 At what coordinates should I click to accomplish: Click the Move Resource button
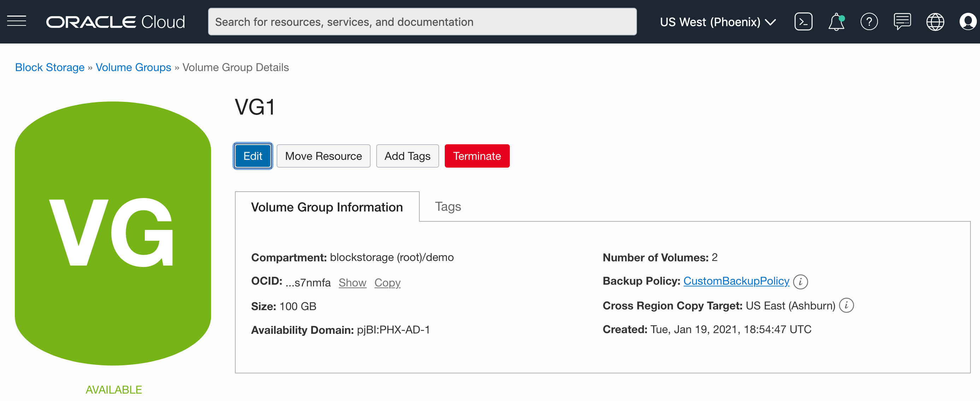click(323, 156)
